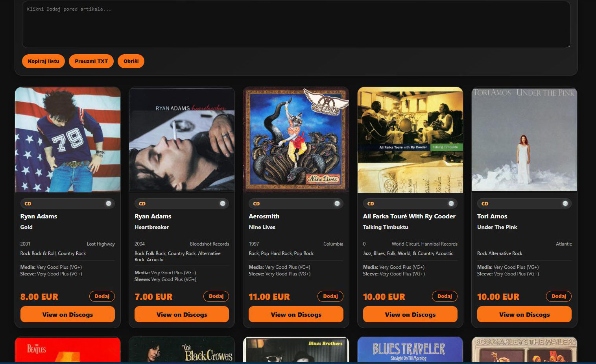Open the Ryan Adams Gold cover image
This screenshot has height=364, width=596.
point(68,140)
